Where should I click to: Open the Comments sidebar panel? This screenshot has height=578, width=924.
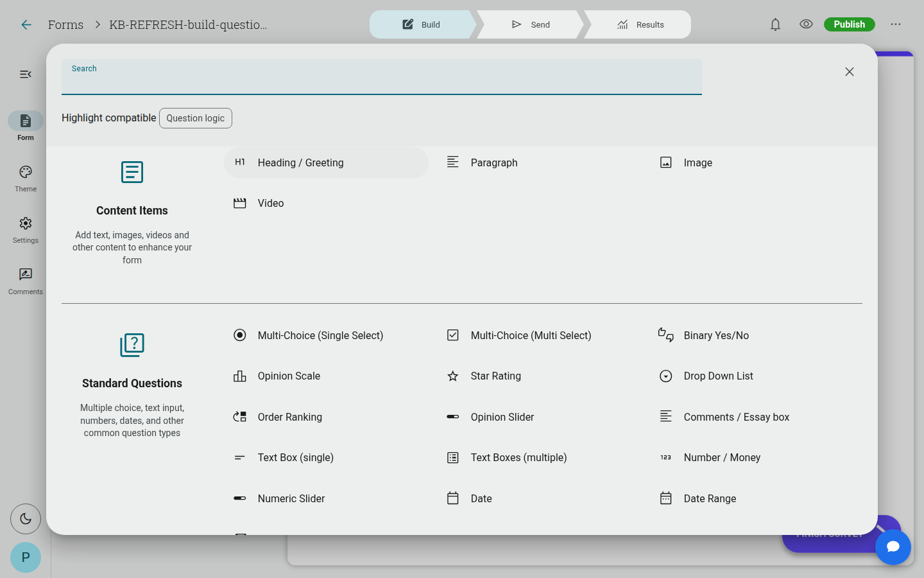pyautogui.click(x=26, y=281)
